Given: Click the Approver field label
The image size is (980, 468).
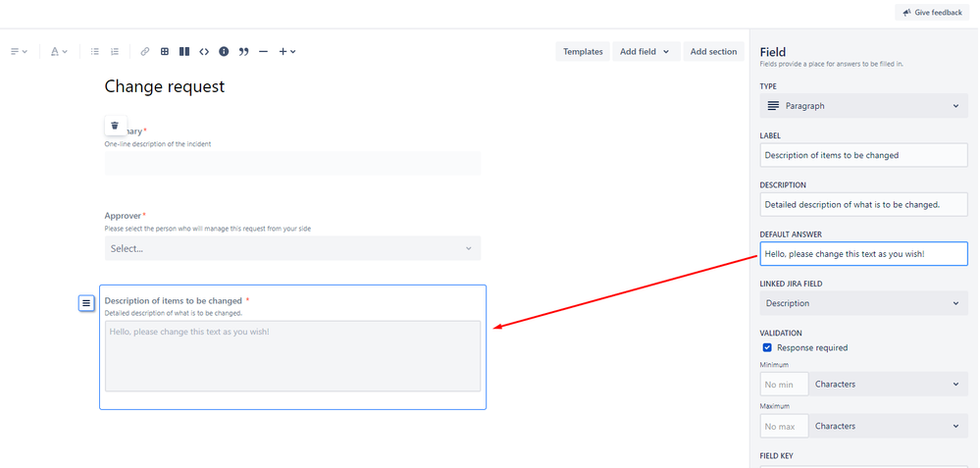Looking at the screenshot, I should coord(124,216).
